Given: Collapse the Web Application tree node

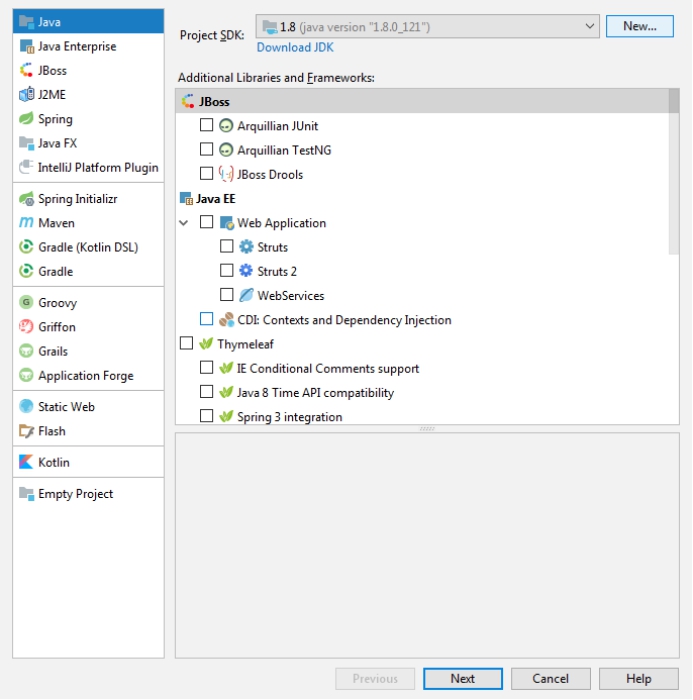Looking at the screenshot, I should [x=184, y=222].
